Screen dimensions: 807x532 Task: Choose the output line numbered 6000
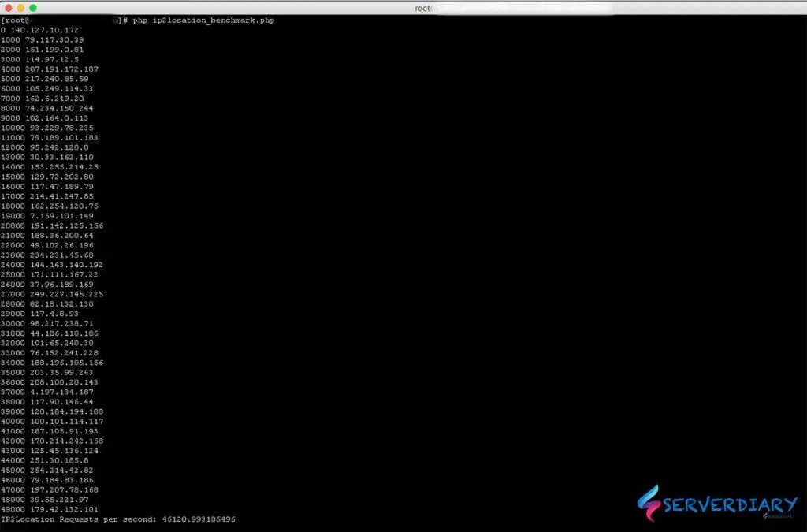46,89
